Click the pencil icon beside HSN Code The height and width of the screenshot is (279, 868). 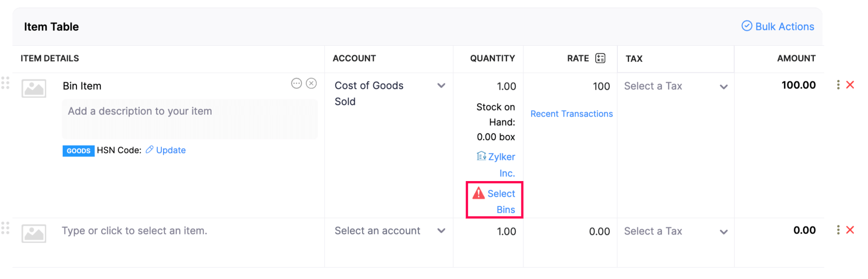pyautogui.click(x=149, y=150)
